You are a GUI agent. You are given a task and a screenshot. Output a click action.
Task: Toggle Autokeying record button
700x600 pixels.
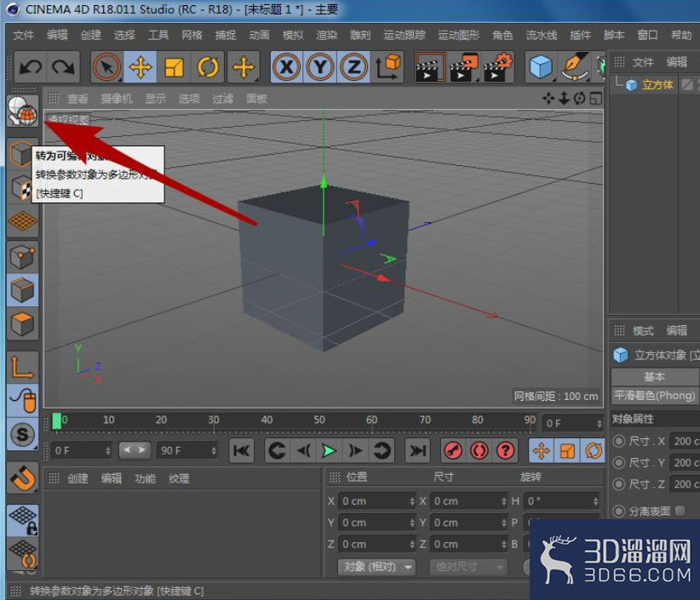coord(479,451)
